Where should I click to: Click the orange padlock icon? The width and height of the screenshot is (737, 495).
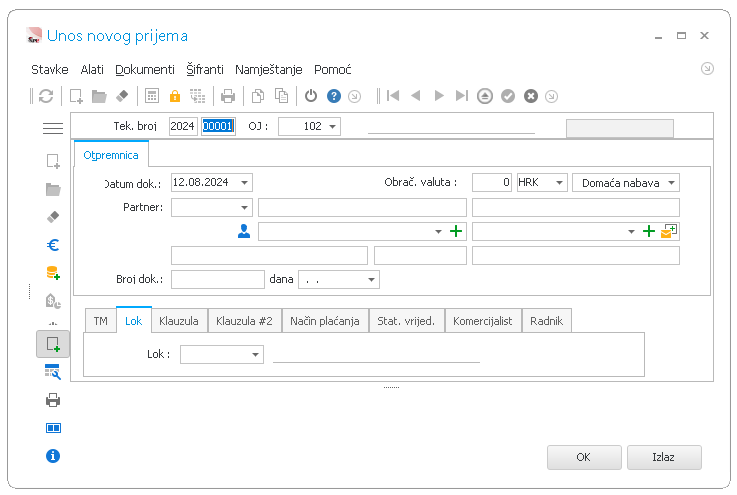tap(175, 96)
